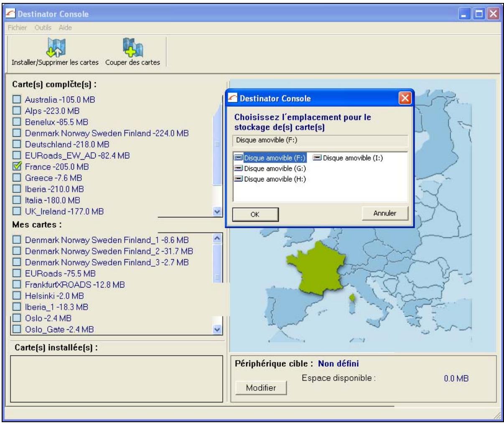The width and height of the screenshot is (504, 423).
Task: Click the Mes cartes scrollbar thumb
Action: (x=217, y=264)
